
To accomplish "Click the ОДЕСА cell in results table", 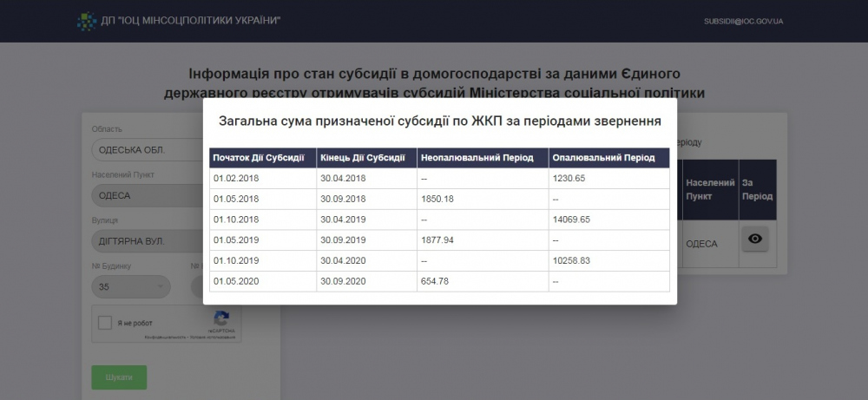I will point(701,244).
